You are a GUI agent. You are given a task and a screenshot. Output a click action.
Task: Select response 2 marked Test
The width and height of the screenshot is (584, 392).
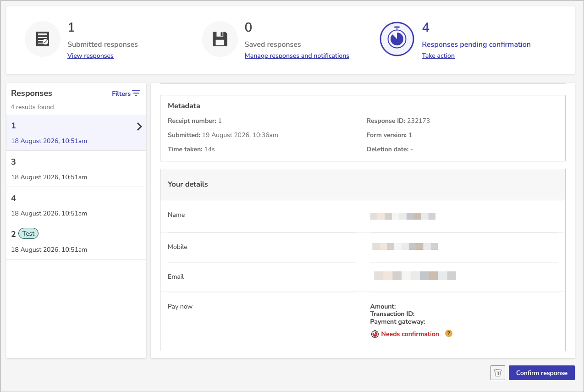[x=76, y=241]
